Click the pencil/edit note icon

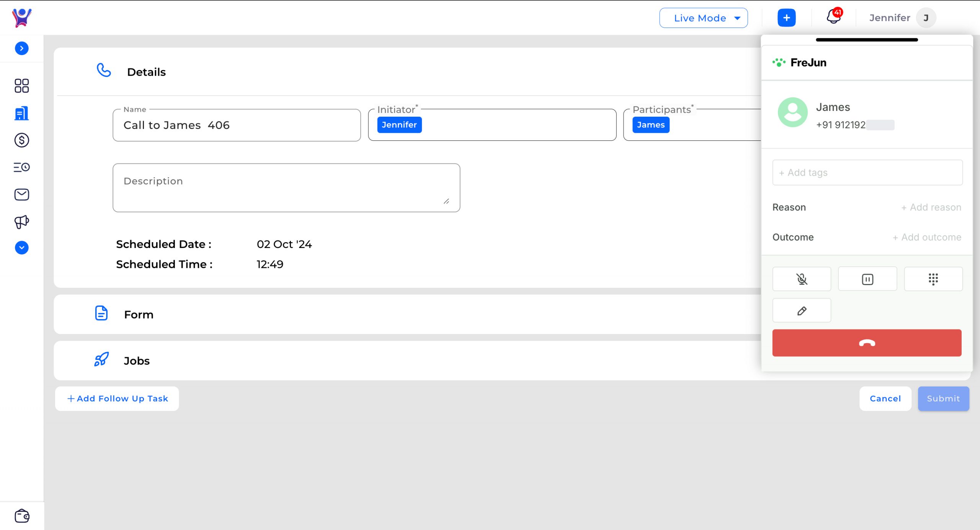(802, 311)
